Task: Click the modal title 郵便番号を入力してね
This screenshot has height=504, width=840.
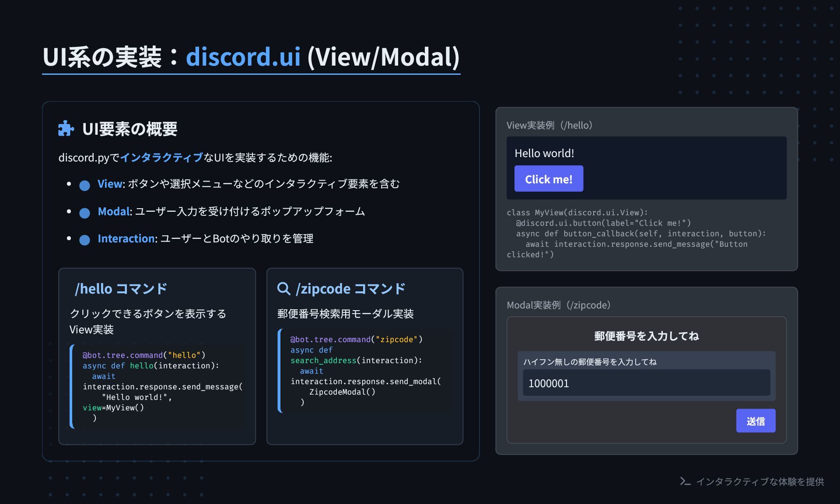Action: [646, 336]
